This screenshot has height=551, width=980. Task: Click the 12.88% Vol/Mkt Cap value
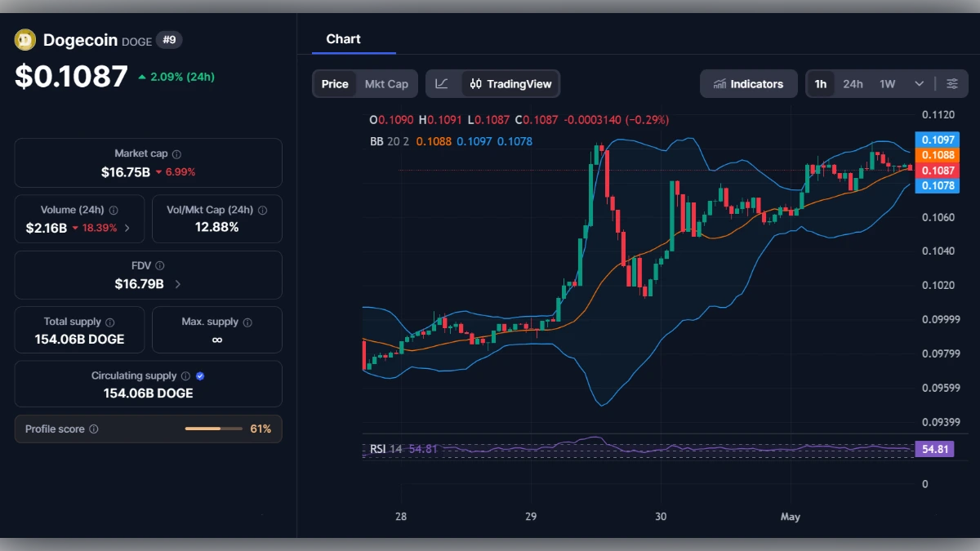(x=216, y=228)
